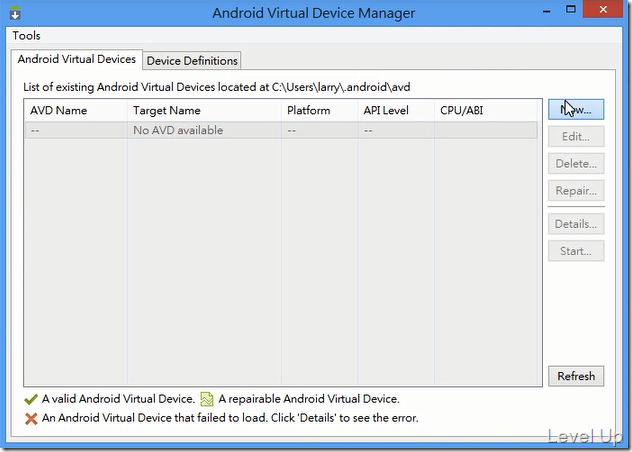Viewport: 632px width, 452px height.
Task: Click the CPU/ABI column header
Action: click(486, 110)
